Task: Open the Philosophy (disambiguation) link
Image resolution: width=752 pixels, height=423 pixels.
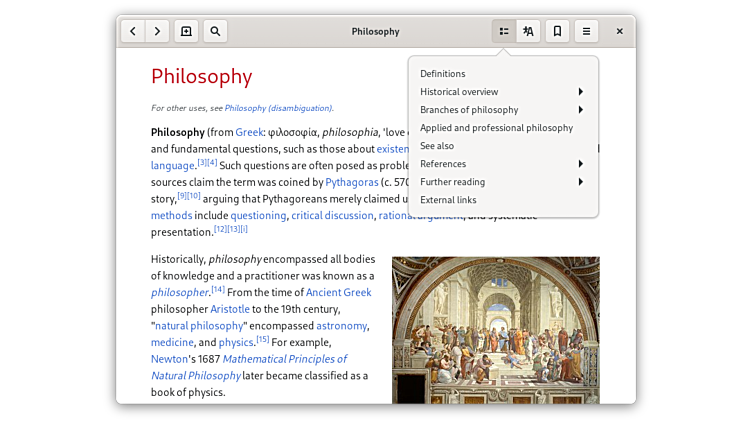Action: point(278,108)
